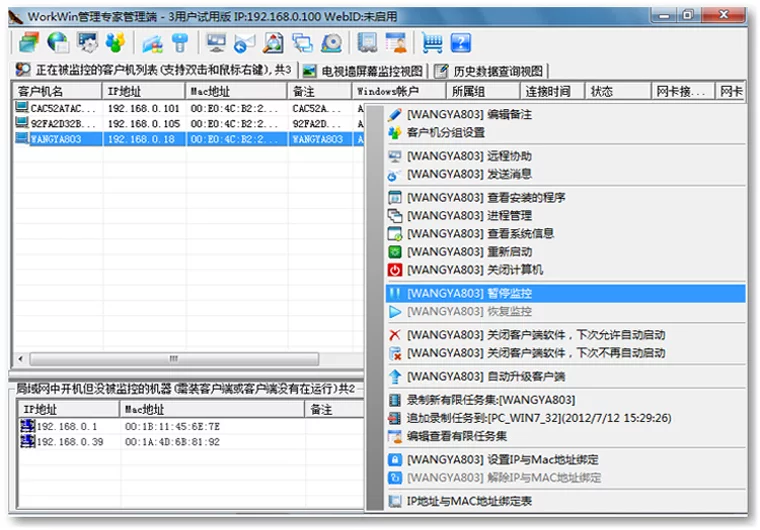Select client row CAC52A7AC...

click(x=189, y=108)
